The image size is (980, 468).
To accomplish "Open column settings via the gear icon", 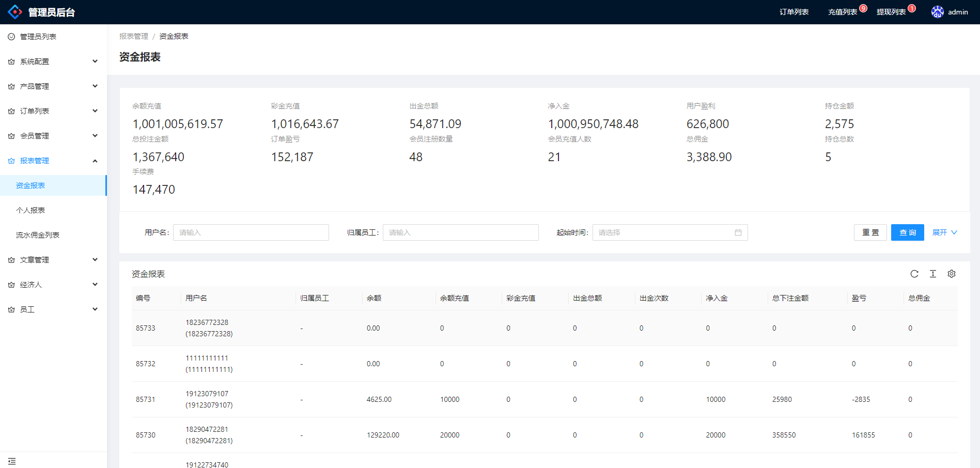I will coord(952,274).
